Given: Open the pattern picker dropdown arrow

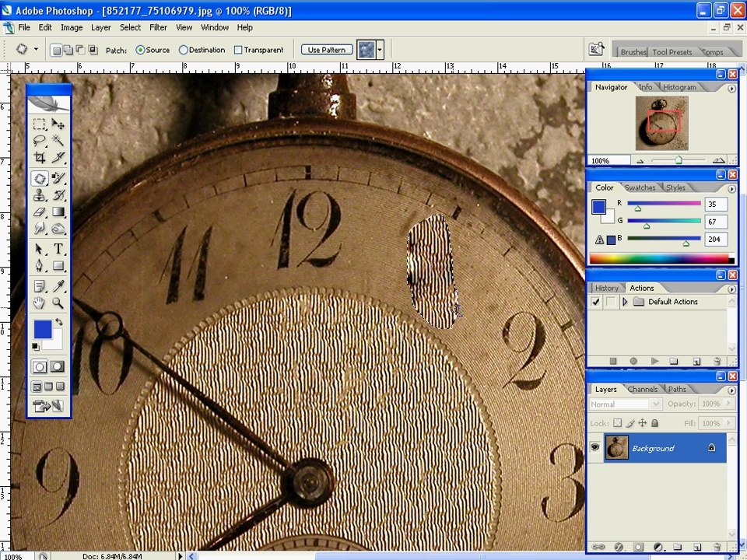Looking at the screenshot, I should [381, 50].
